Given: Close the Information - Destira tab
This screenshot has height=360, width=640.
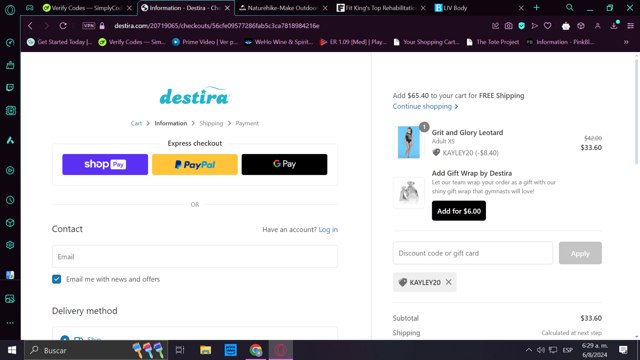Looking at the screenshot, I should [x=227, y=8].
